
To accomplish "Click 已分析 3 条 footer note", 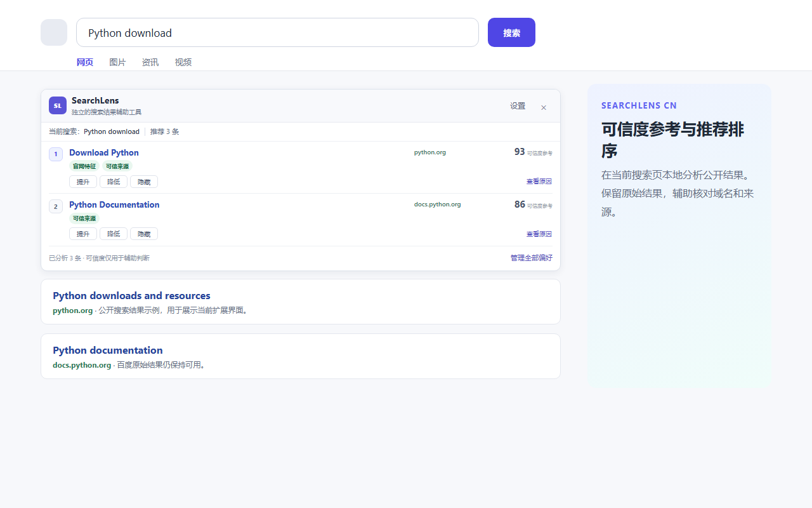I will pos(100,258).
